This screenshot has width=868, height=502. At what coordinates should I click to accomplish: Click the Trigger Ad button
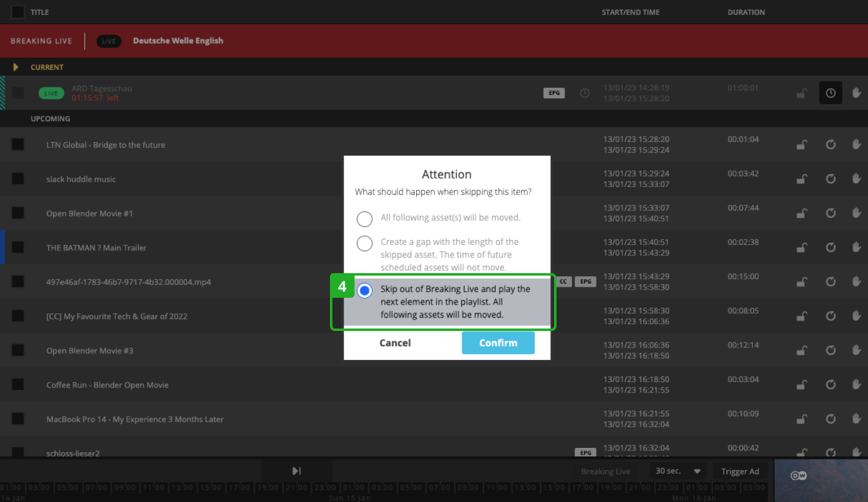[740, 471]
